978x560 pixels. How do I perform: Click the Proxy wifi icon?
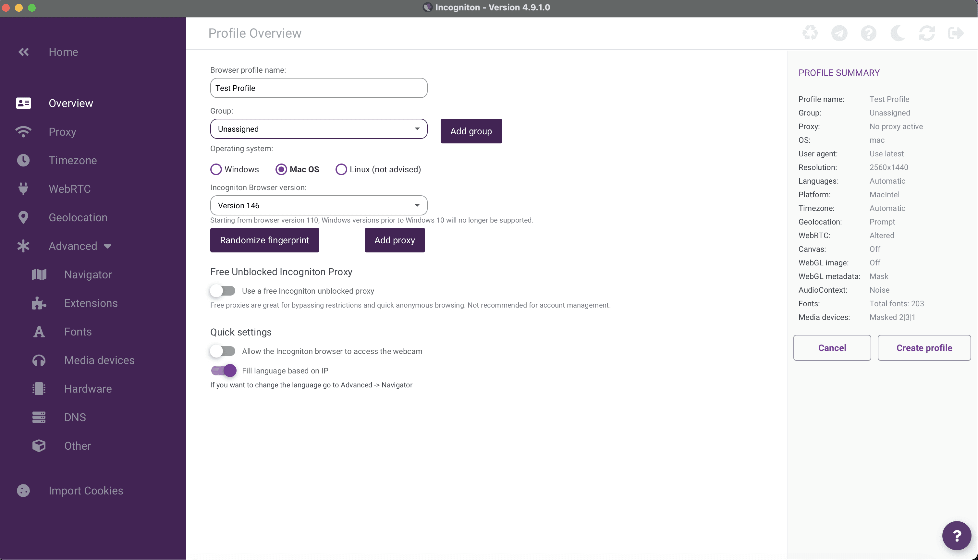pyautogui.click(x=23, y=131)
